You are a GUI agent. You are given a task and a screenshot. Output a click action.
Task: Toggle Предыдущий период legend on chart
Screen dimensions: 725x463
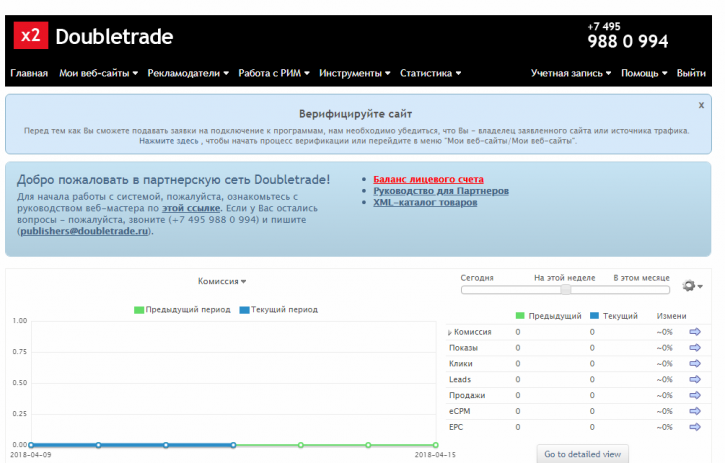[182, 309]
